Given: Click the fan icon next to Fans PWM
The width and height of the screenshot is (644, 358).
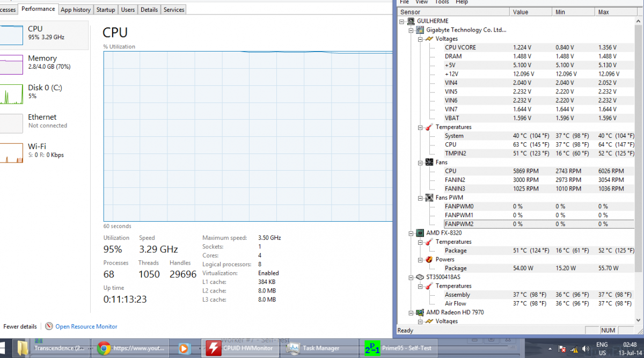Looking at the screenshot, I should point(429,198).
